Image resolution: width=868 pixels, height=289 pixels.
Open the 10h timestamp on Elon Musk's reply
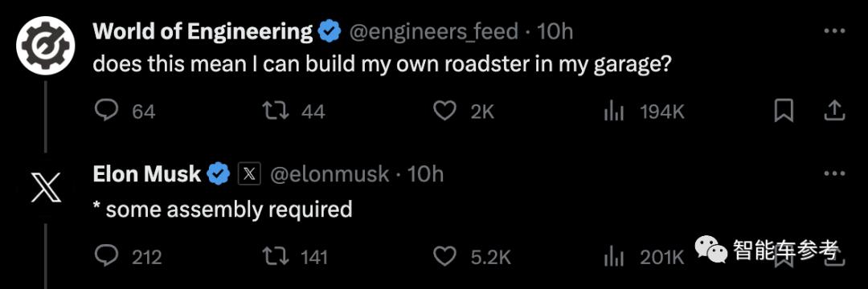(x=426, y=175)
